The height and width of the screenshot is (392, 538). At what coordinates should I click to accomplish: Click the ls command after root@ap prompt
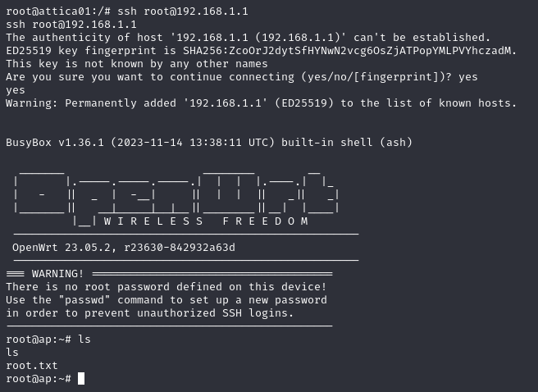coord(84,340)
